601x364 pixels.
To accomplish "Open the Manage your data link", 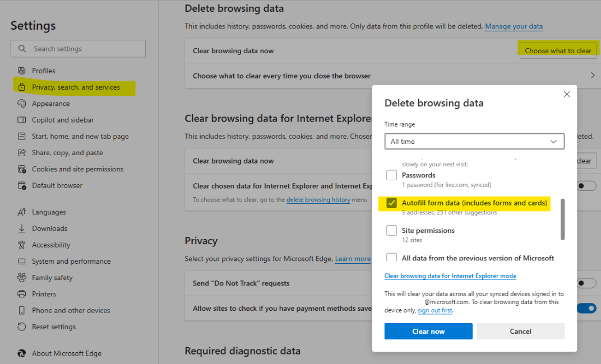I will point(514,26).
